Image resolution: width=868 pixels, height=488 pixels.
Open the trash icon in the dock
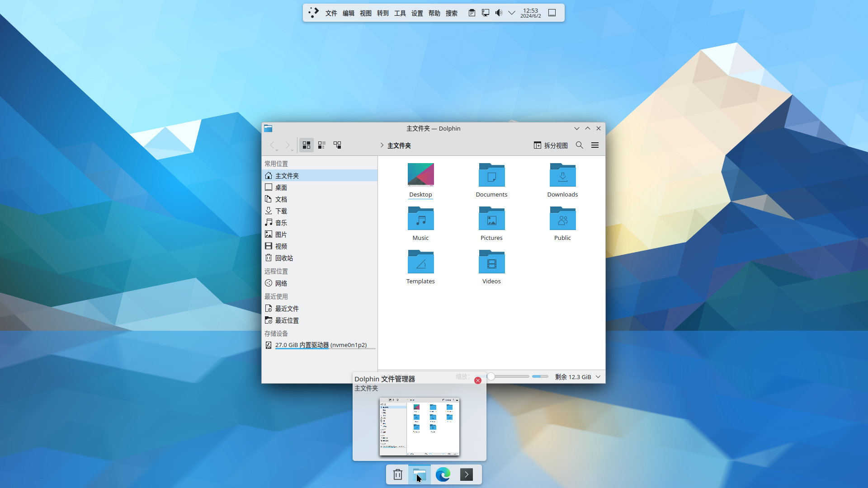click(x=398, y=474)
